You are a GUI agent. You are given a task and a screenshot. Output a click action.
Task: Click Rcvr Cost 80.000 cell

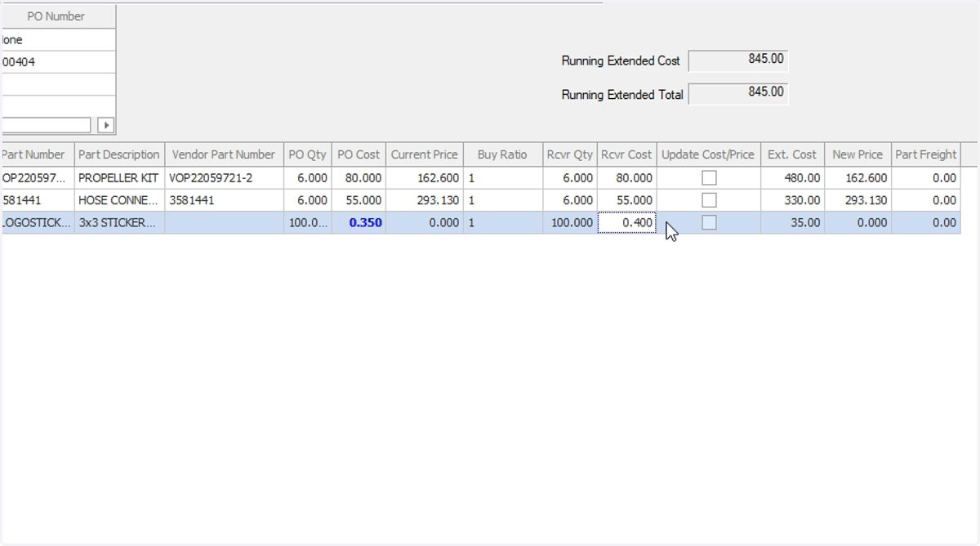pos(626,177)
